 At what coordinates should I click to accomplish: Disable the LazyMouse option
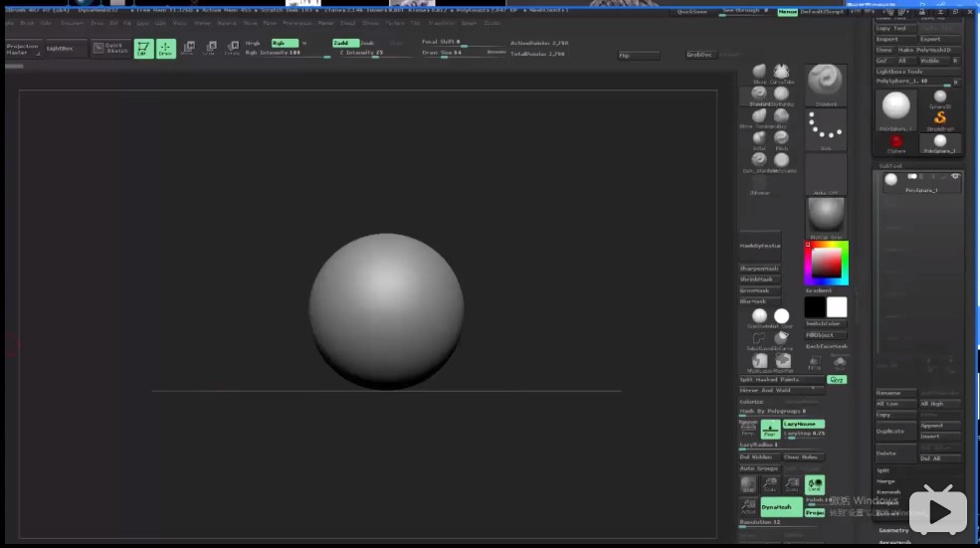(x=803, y=424)
